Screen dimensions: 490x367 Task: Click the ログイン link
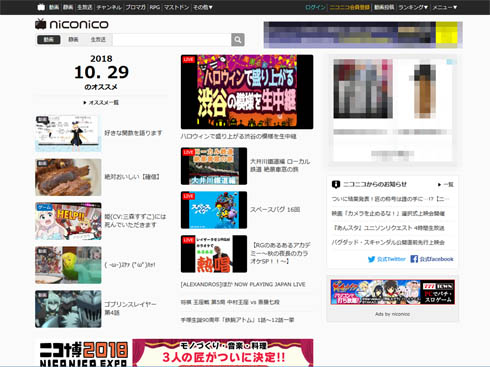(315, 7)
